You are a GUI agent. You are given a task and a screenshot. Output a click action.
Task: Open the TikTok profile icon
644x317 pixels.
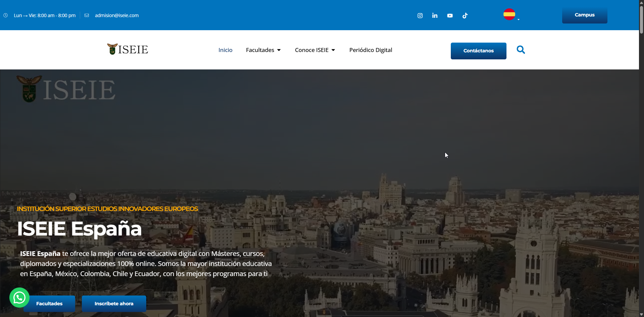pos(465,15)
